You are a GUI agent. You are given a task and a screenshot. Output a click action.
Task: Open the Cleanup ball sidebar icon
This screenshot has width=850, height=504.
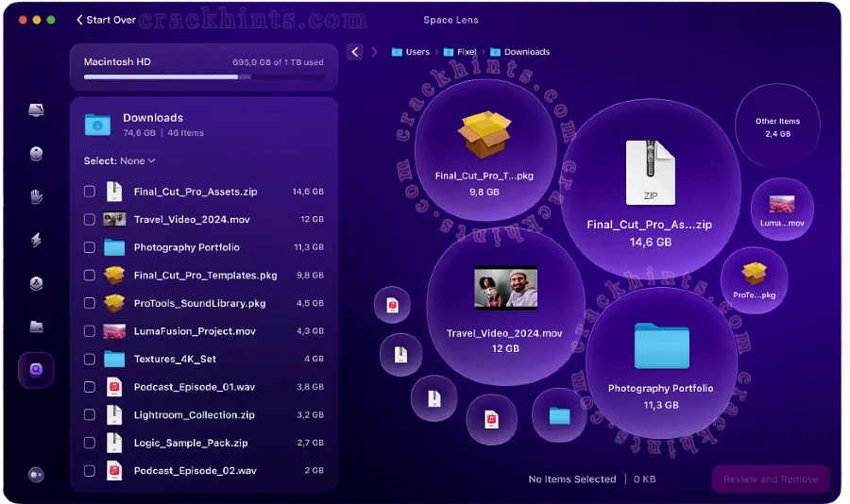coord(36,153)
